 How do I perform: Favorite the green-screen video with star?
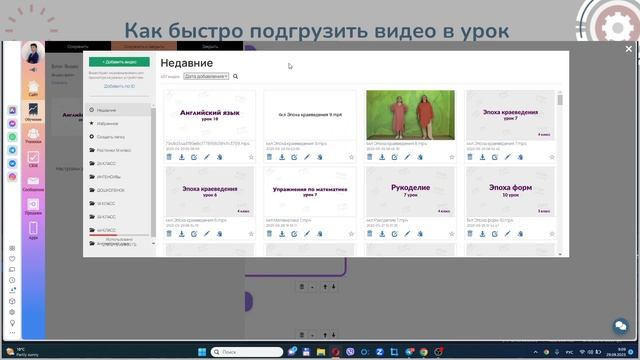click(451, 157)
